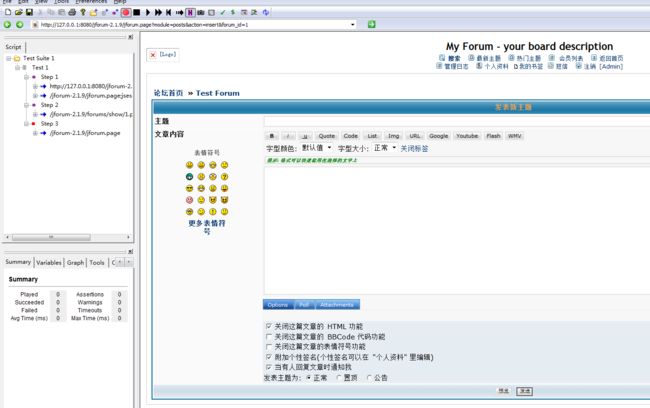Click the green dollar variable icon
Viewport: 650px width, 408px height.
click(233, 12)
